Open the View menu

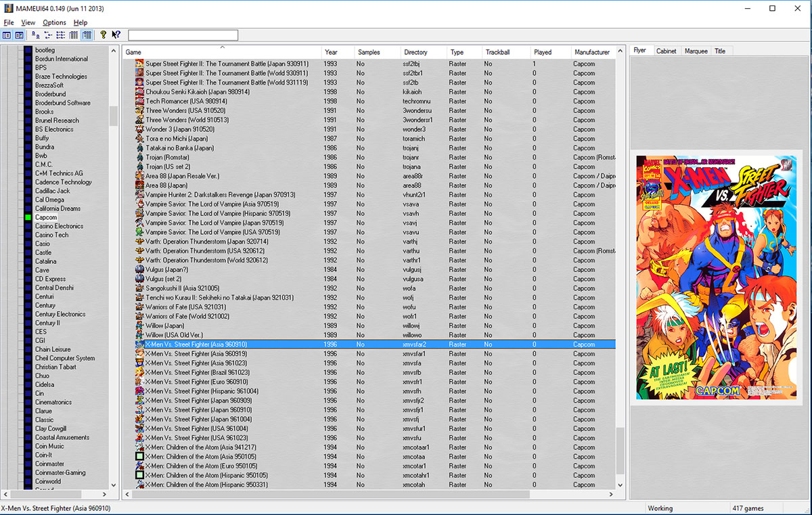[x=28, y=22]
